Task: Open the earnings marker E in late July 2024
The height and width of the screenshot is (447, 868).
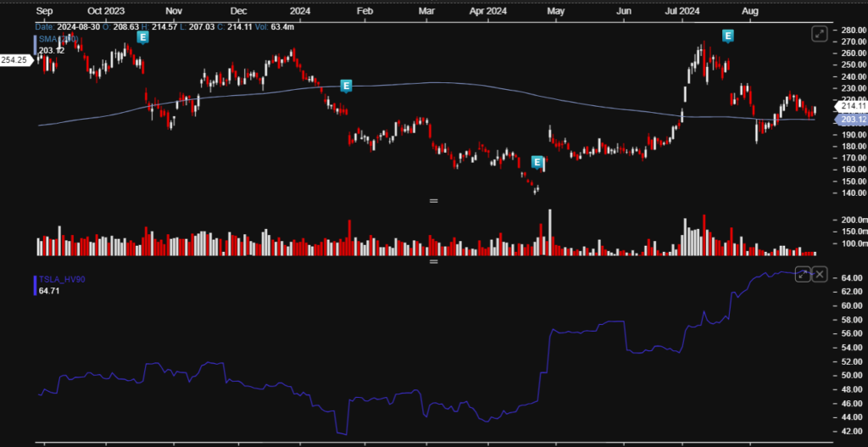Action: point(728,36)
